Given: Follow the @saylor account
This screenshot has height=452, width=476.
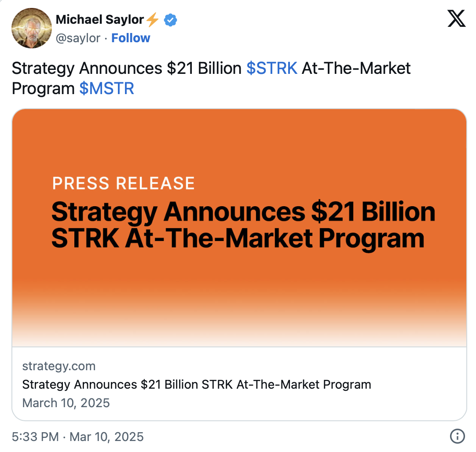Looking at the screenshot, I should click(131, 38).
